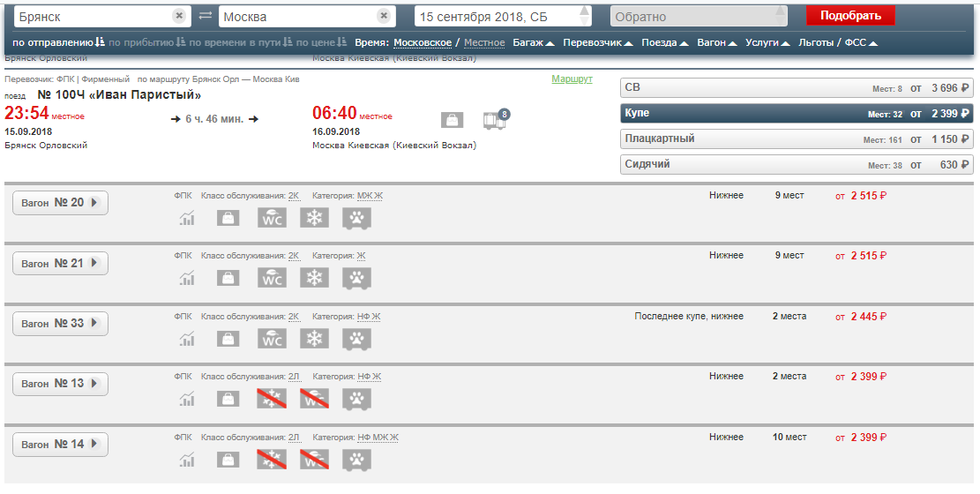Click the luggage icon for Вагон № 20
Image resolution: width=980 pixels, height=494 pixels.
click(x=229, y=218)
